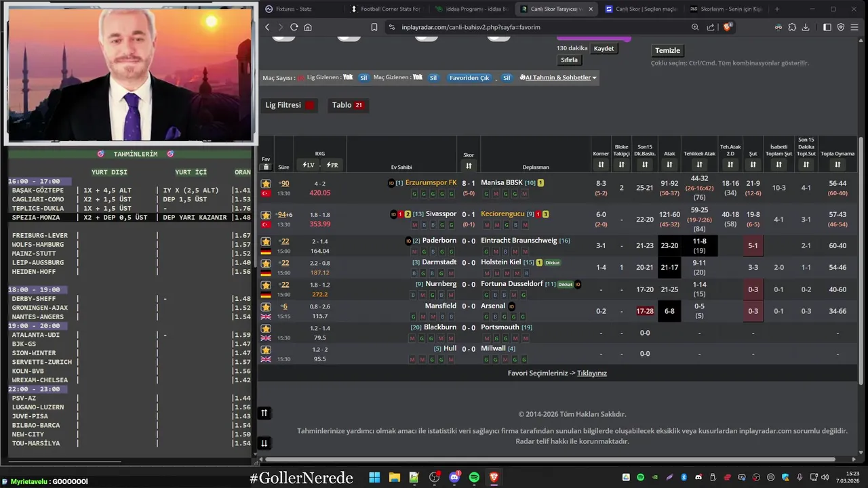Open a new browser tab
Image resolution: width=868 pixels, height=488 pixels.
(777, 9)
